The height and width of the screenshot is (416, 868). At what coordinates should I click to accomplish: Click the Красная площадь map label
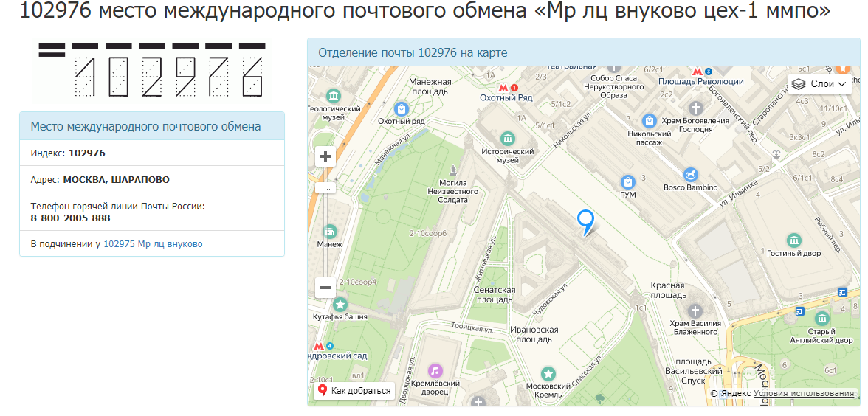tap(667, 291)
